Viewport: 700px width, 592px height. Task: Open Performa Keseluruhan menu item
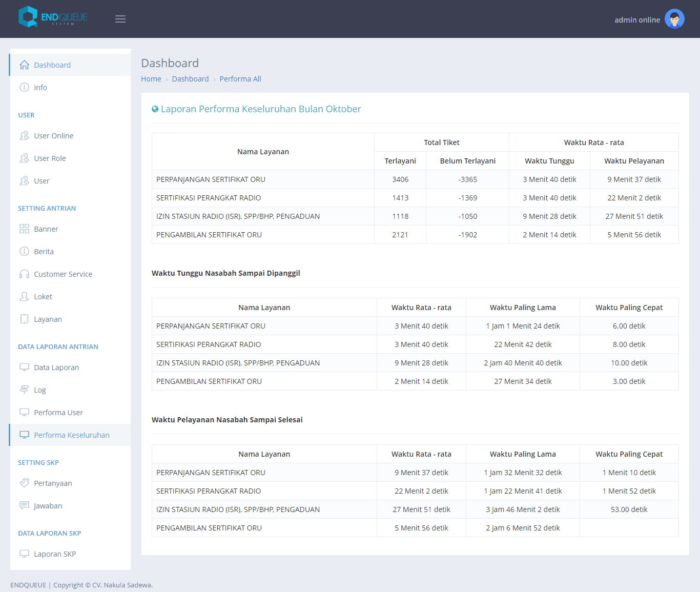[x=72, y=435]
